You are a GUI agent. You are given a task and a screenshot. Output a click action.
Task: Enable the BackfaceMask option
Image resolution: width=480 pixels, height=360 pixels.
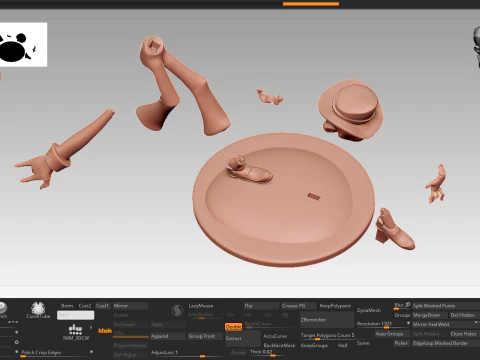point(279,345)
